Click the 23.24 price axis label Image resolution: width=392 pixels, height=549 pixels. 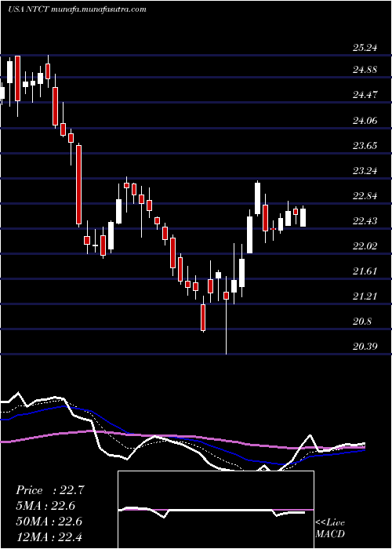point(365,171)
